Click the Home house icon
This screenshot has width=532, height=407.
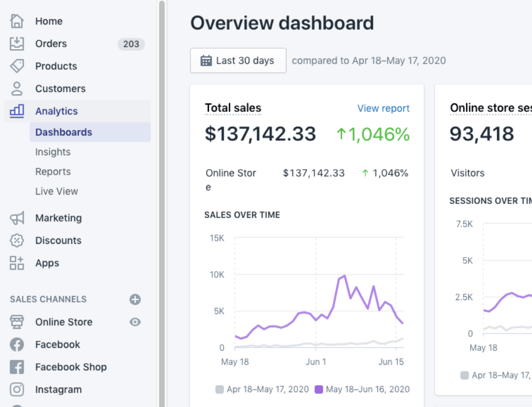pos(17,21)
